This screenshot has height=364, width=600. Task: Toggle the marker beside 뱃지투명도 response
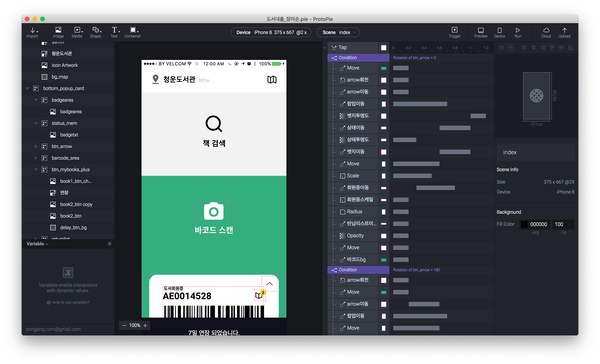coord(384,116)
